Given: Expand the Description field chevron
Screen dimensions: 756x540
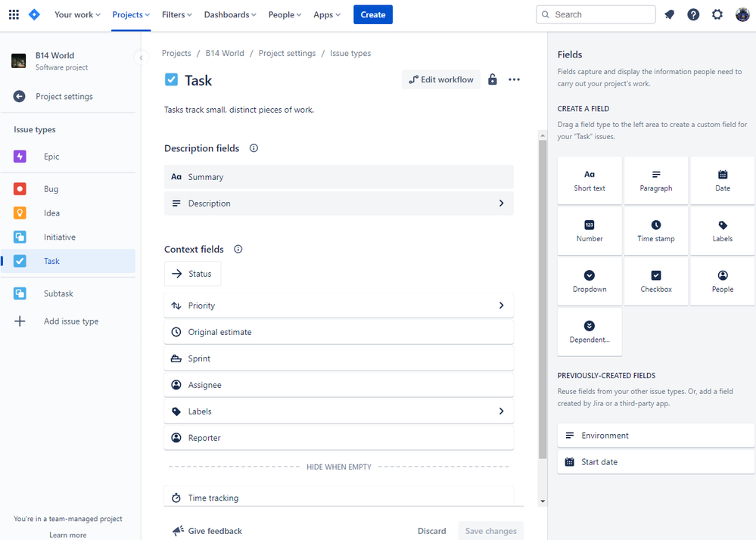Looking at the screenshot, I should pyautogui.click(x=502, y=203).
